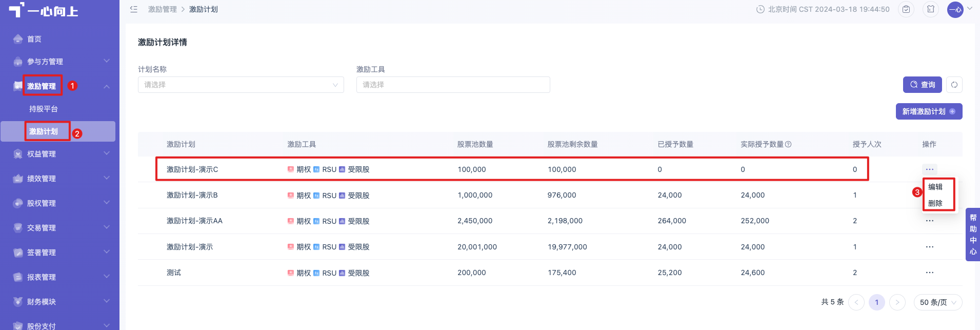
Task: Click the 报表管理 icon in the sidebar
Action: [x=18, y=277]
